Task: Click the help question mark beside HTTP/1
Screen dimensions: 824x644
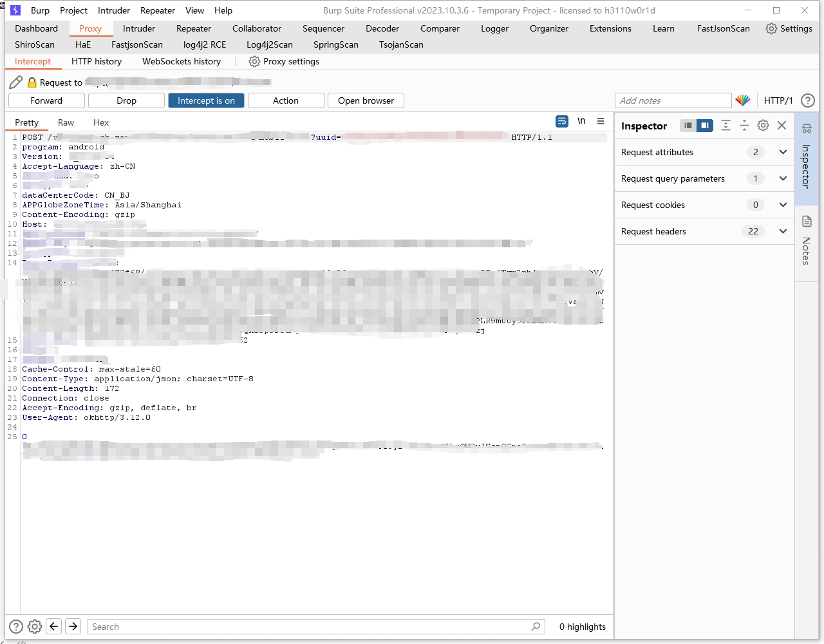Action: point(808,100)
